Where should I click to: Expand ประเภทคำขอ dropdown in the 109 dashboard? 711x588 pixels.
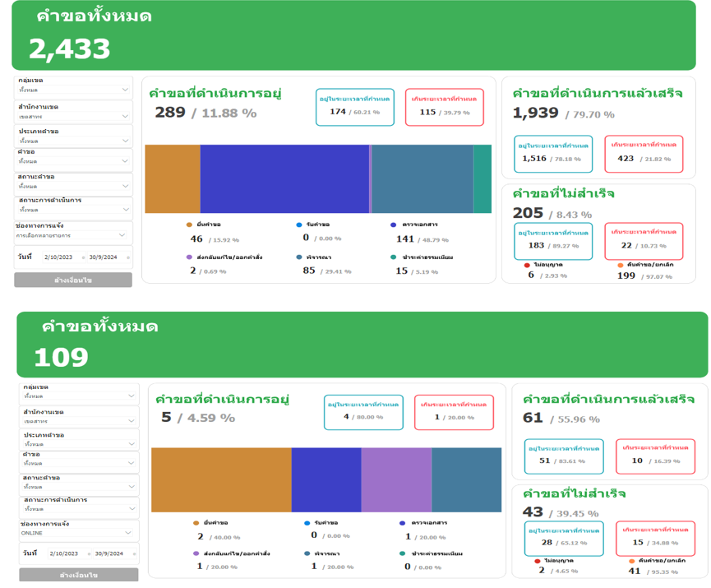(79, 443)
